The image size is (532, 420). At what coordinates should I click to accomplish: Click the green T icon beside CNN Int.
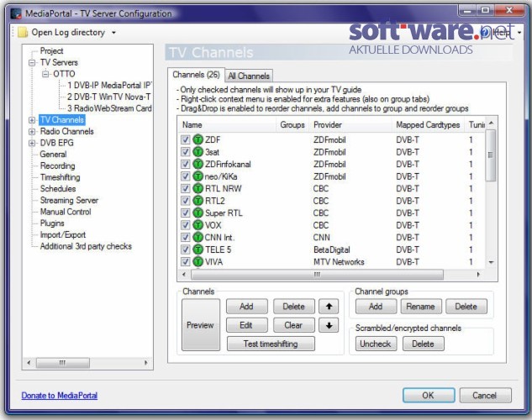coord(198,237)
